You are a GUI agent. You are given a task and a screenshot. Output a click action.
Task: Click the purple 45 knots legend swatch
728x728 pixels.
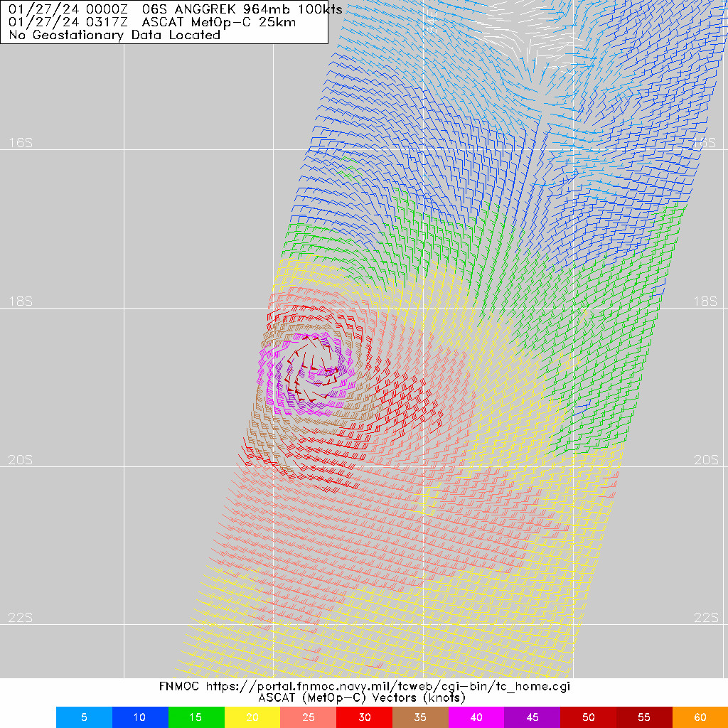click(x=532, y=717)
